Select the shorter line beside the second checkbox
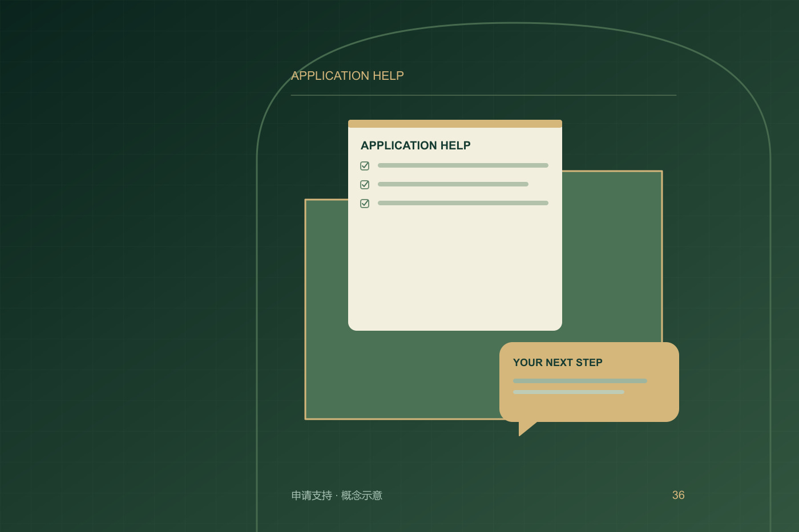This screenshot has height=532, width=799. 453,184
